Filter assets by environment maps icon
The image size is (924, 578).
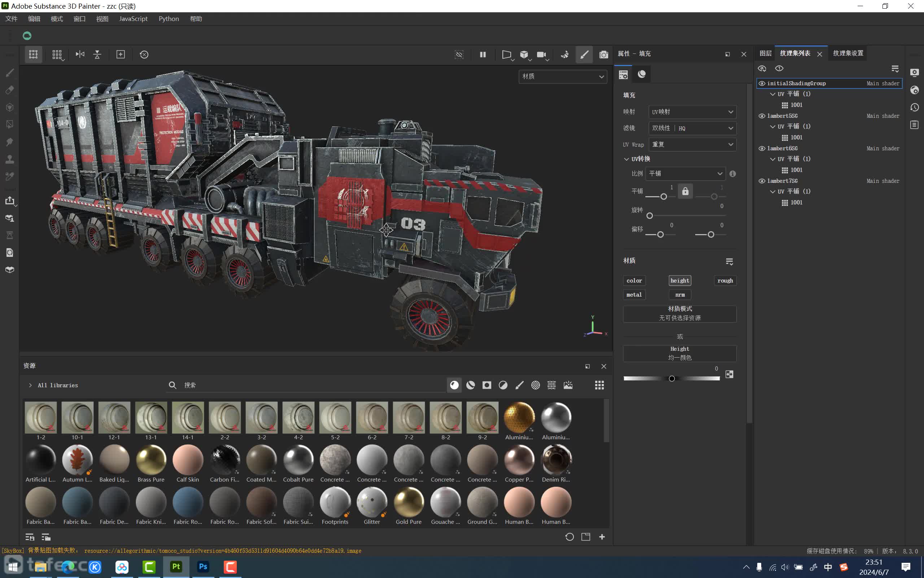[x=568, y=385]
